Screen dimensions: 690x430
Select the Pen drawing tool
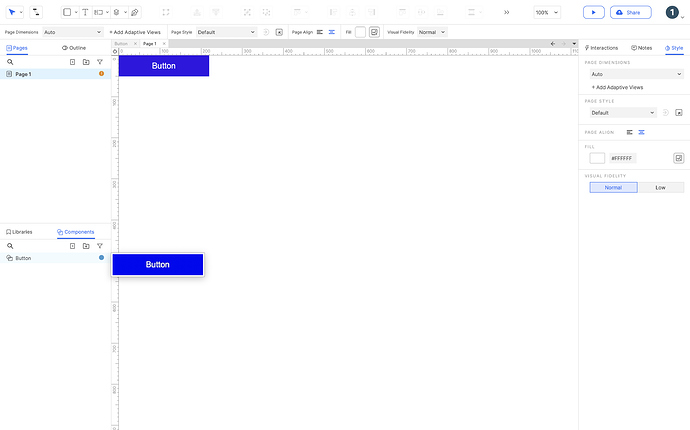(x=135, y=12)
